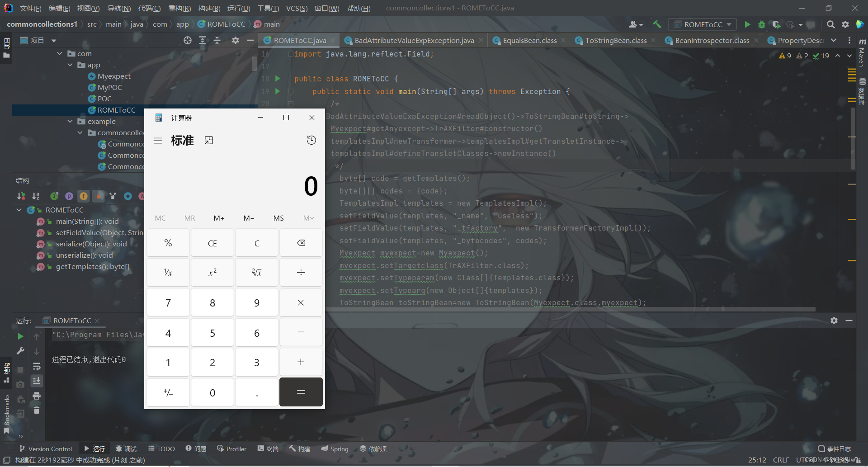Open the 重构(R) menu

179,8
